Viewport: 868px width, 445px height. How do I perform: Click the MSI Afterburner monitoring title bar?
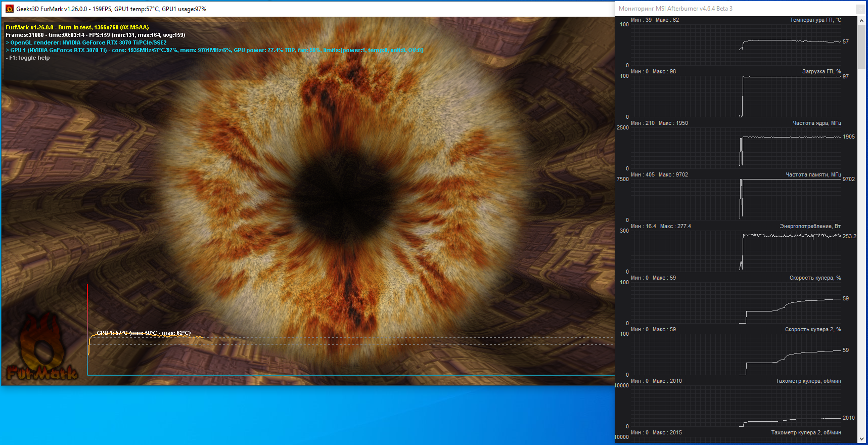click(x=675, y=9)
